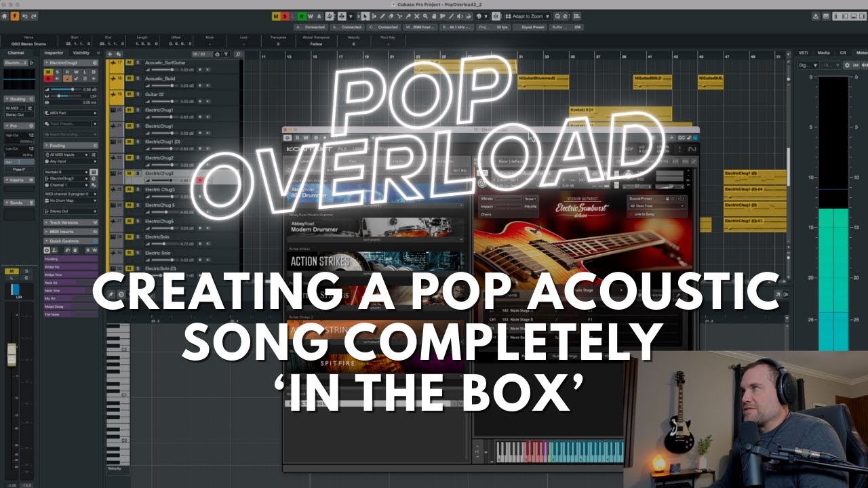Click the Phase 0° button
Viewport: 868px width, 488px height.
click(19, 169)
